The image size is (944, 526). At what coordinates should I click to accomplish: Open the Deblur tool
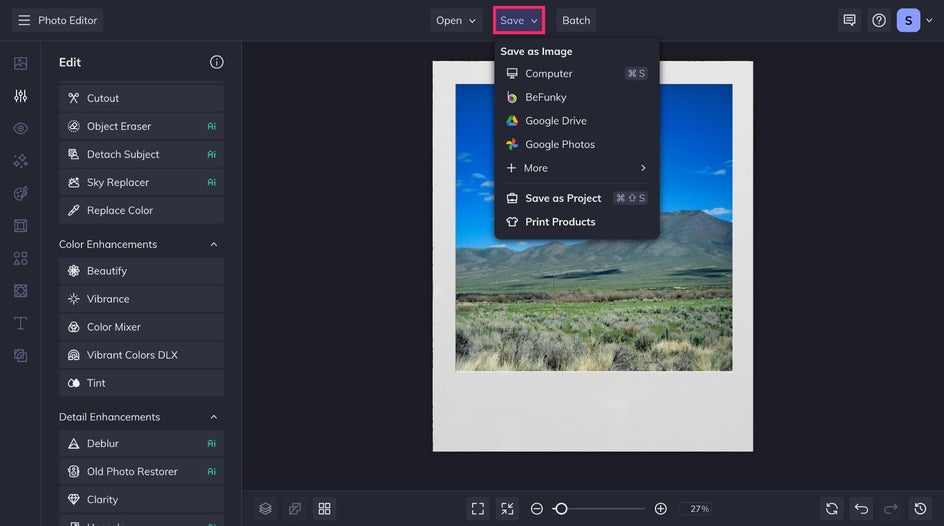141,444
